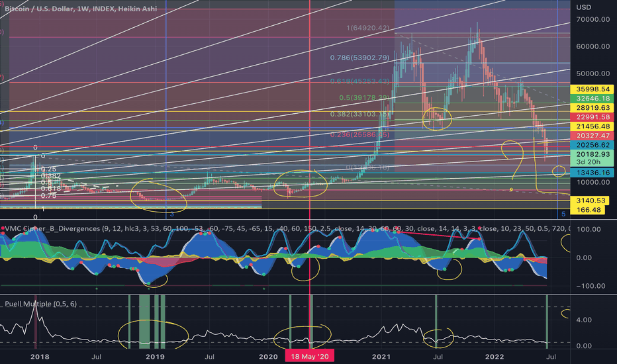Viewport: 617px width, 364px height.
Task: Select the blue vertical line label 3
Action: 171,214
